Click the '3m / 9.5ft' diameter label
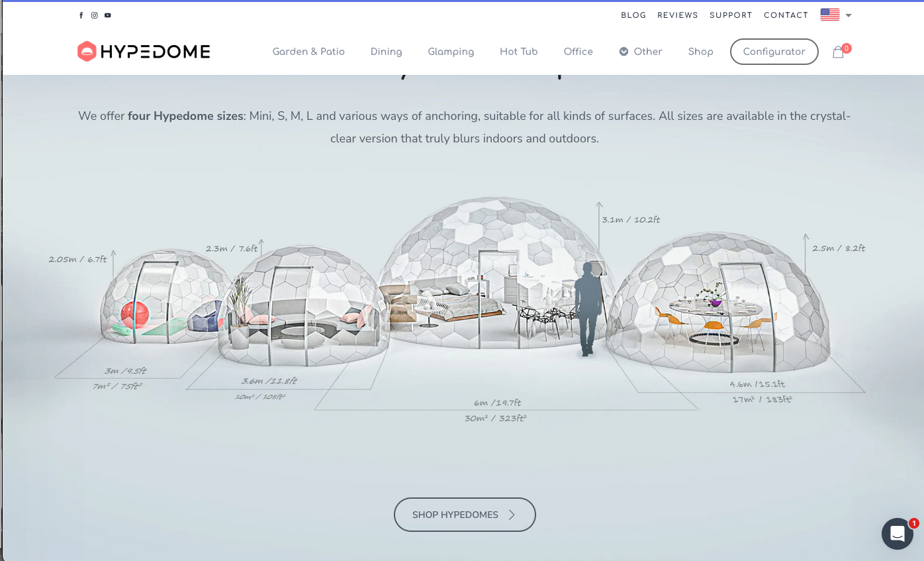Screen dimensions: 924x561 click(125, 371)
